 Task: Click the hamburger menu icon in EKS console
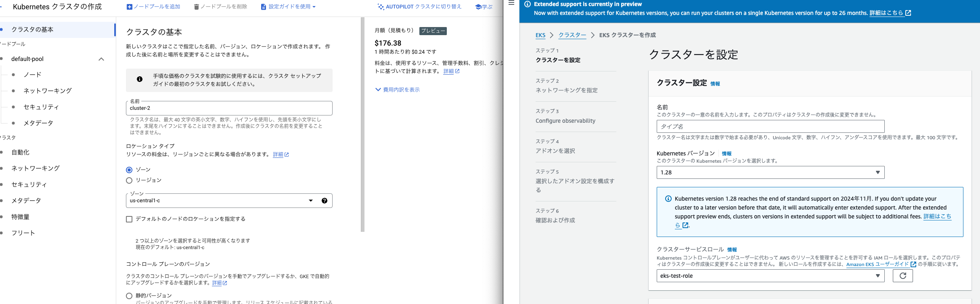tap(511, 3)
